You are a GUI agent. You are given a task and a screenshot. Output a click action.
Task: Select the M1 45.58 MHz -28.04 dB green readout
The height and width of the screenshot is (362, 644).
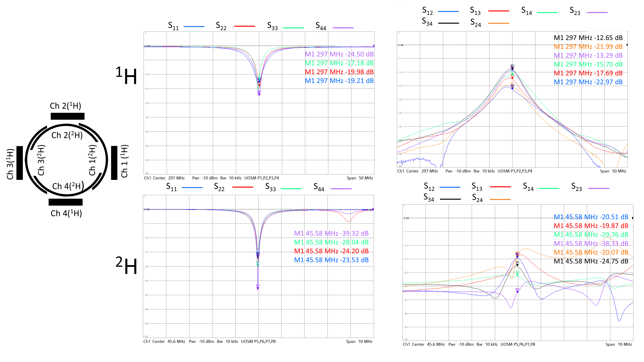[x=331, y=242]
